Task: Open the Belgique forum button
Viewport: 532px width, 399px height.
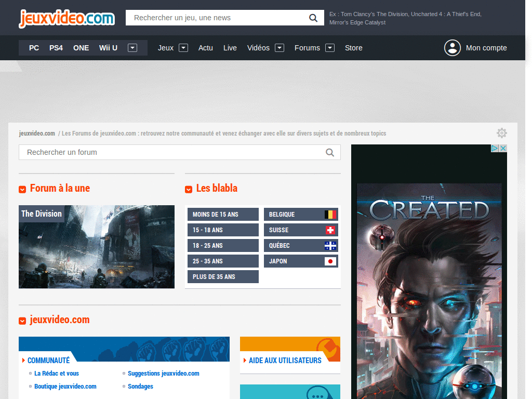Action: click(x=301, y=215)
